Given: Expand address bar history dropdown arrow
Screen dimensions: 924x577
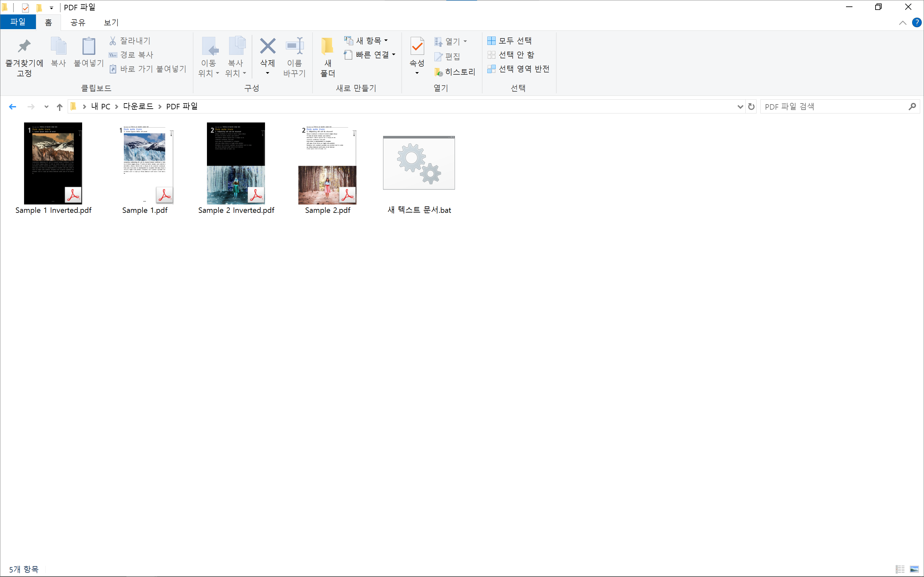Looking at the screenshot, I should [740, 106].
